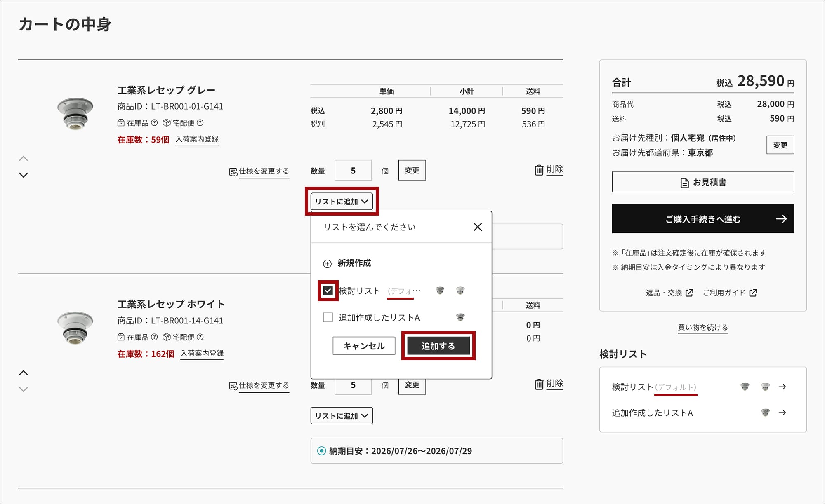The image size is (825, 504).
Task: Move グレー item down with chevron
Action: pyautogui.click(x=24, y=175)
